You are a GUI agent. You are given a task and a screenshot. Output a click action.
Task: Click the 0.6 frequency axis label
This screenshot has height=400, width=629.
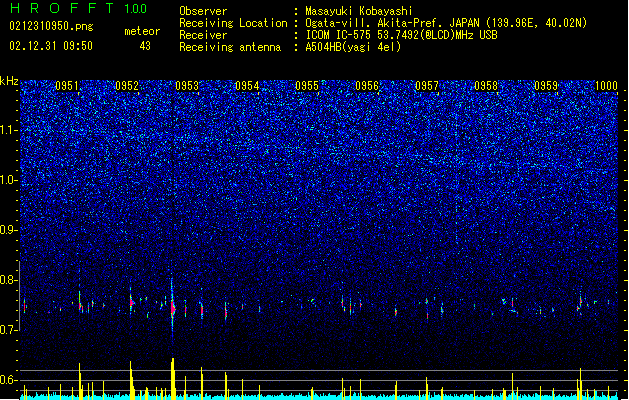point(9,380)
